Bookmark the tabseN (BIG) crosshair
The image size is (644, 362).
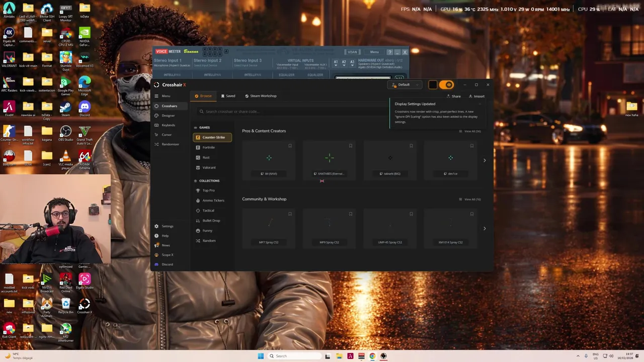pyautogui.click(x=411, y=146)
